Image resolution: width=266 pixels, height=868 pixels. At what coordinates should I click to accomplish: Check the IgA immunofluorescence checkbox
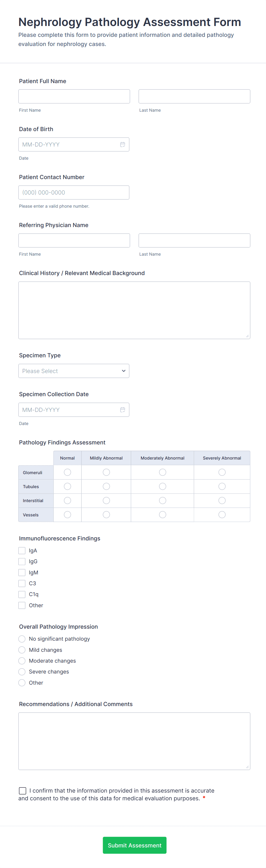22,551
